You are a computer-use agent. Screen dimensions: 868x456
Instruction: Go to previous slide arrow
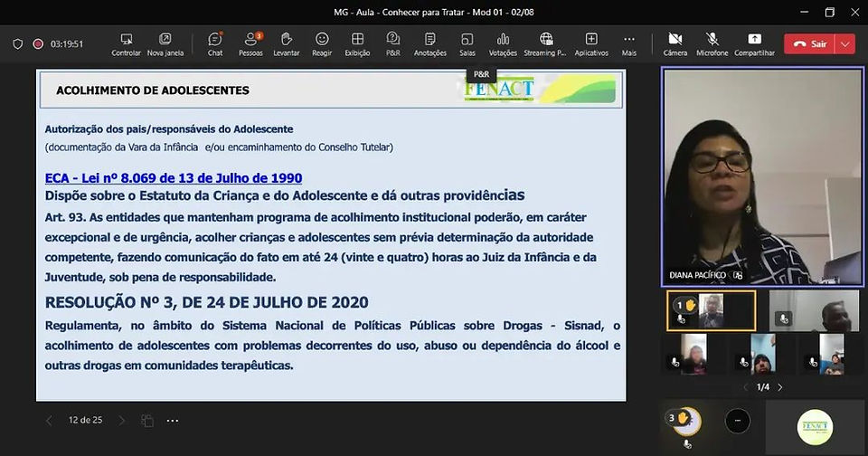[49, 421]
